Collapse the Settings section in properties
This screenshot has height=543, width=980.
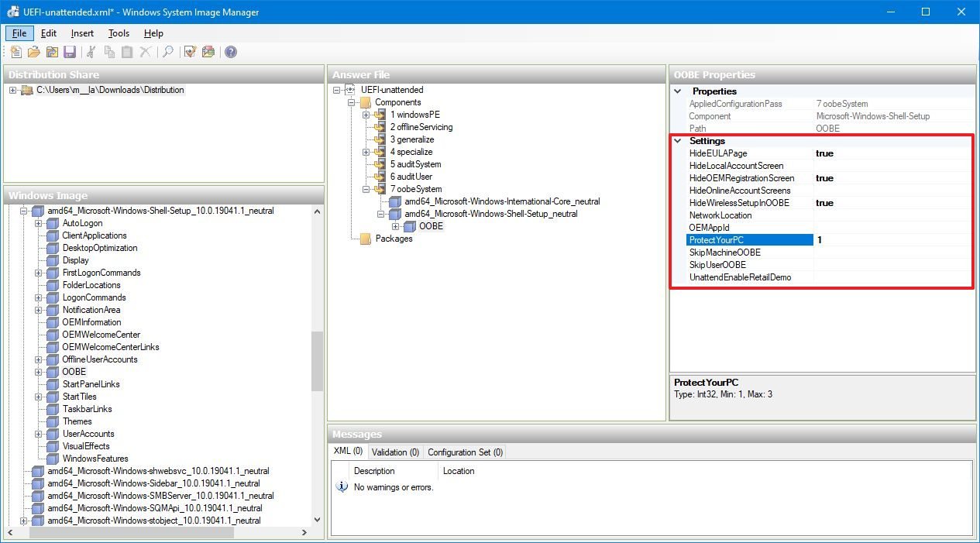(678, 141)
